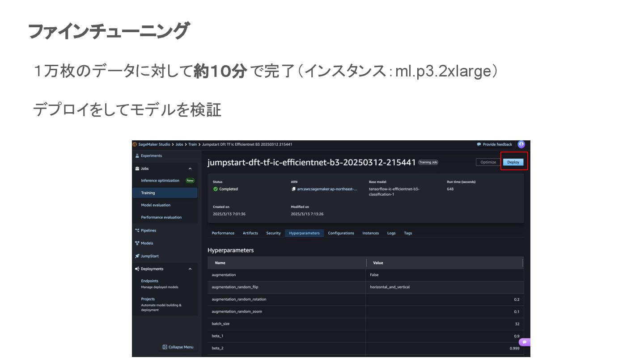
Task: Click the Collapse Menu icon
Action: pyautogui.click(x=165, y=347)
